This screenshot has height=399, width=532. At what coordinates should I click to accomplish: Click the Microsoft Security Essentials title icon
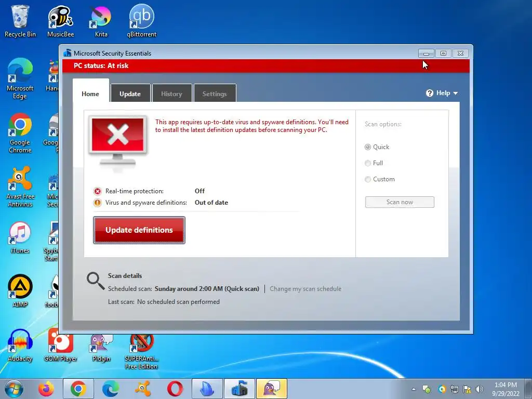coord(68,53)
